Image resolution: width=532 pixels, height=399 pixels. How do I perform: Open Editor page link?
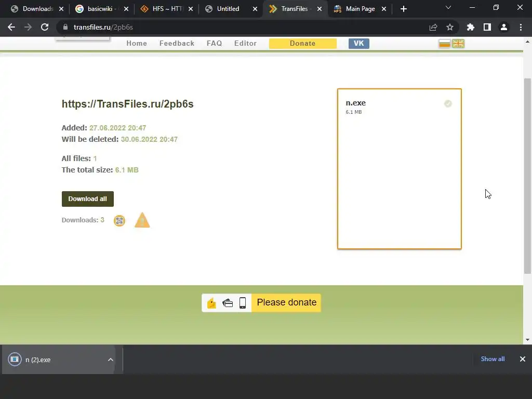(x=245, y=44)
